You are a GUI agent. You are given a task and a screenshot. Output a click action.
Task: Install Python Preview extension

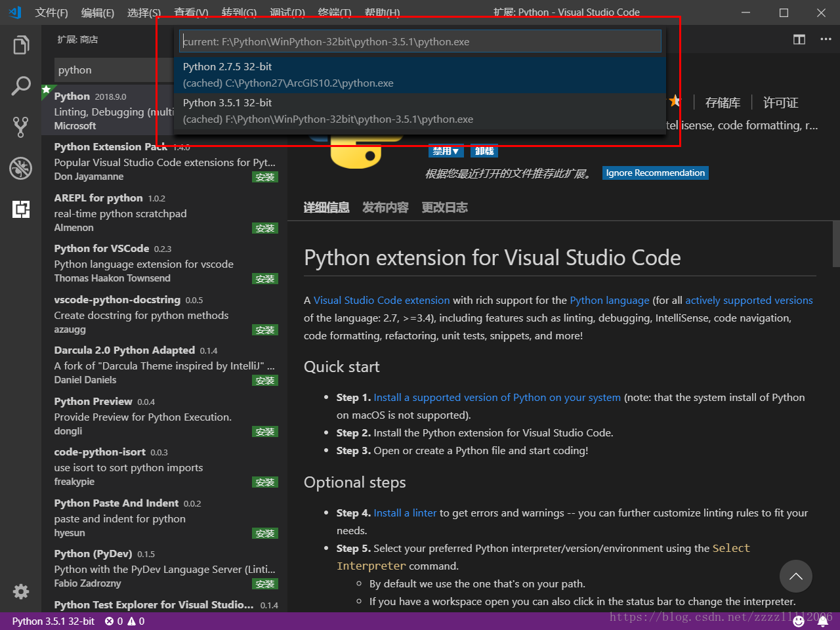click(265, 432)
